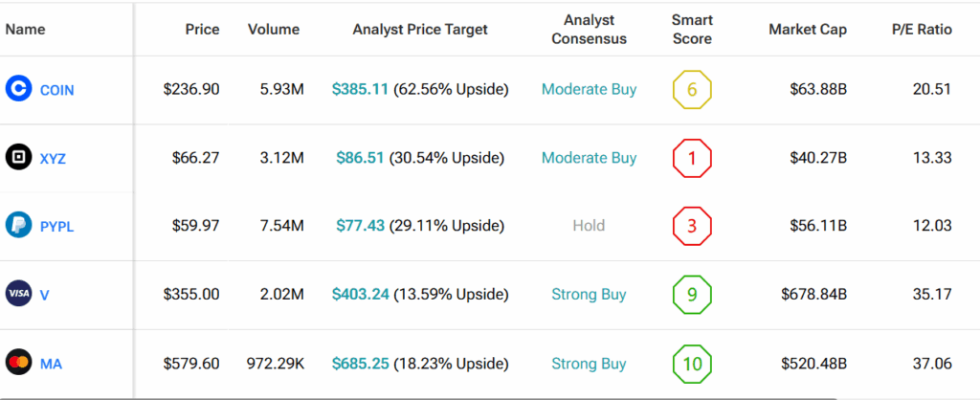Click the Mastercard logo icon
The height and width of the screenshot is (400, 980).
click(17, 364)
